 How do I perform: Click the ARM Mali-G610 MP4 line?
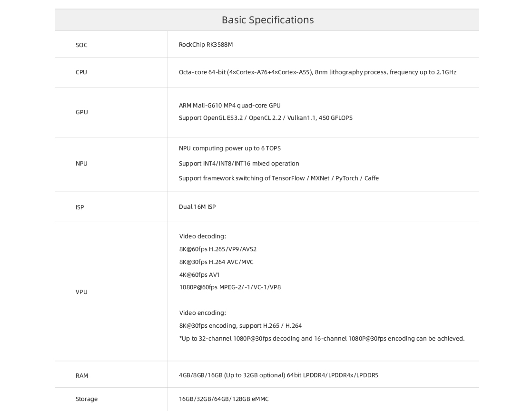pos(229,106)
